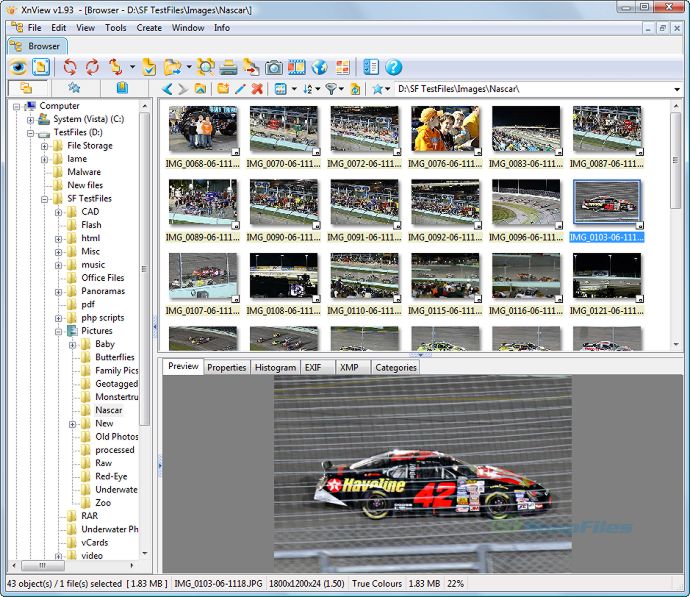Open JPEG transformation dropdown arrow

[132, 67]
